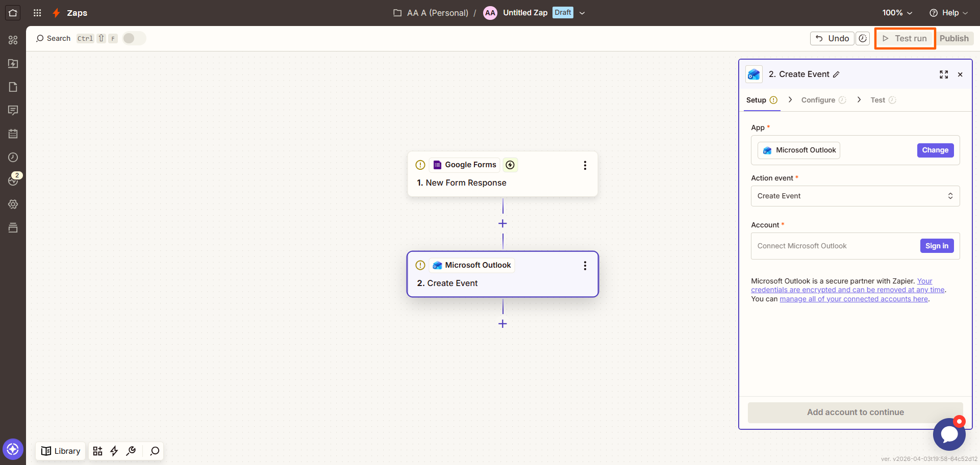Open the calendar schedule sidebar icon
980x465 pixels.
pyautogui.click(x=13, y=134)
